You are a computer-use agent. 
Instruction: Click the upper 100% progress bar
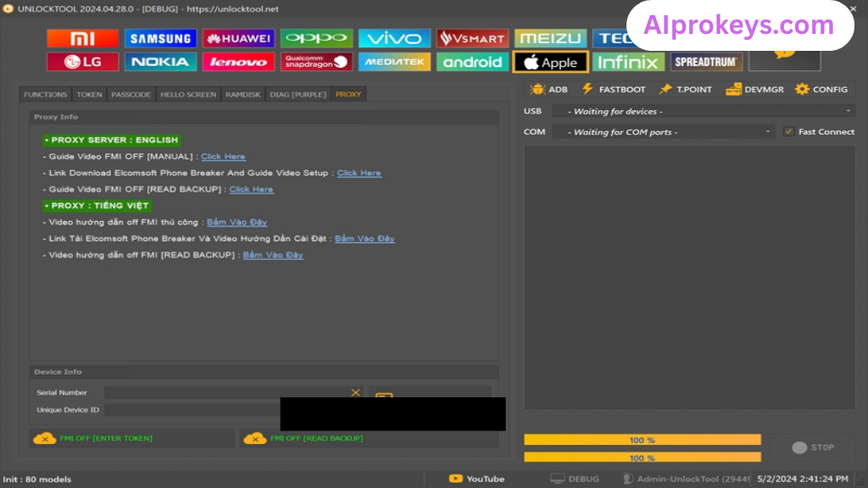(643, 440)
